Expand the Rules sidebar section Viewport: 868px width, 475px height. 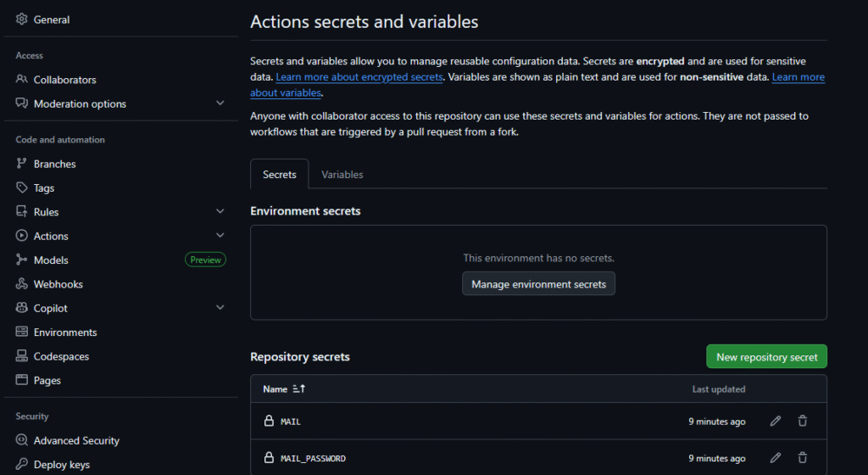[220, 212]
